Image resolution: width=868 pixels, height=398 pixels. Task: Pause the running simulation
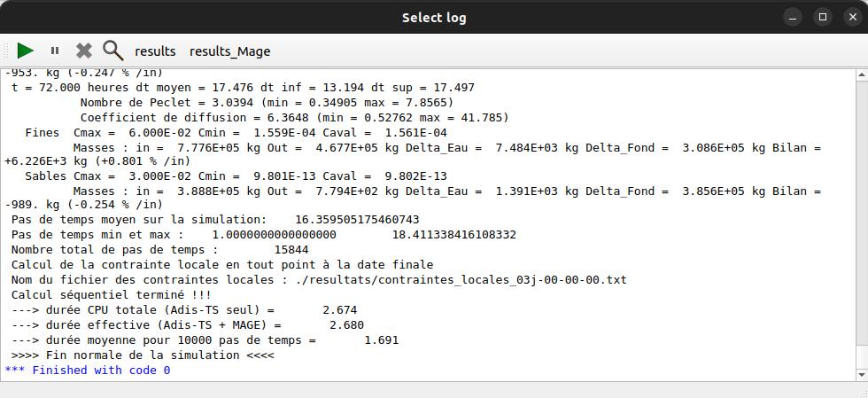55,51
